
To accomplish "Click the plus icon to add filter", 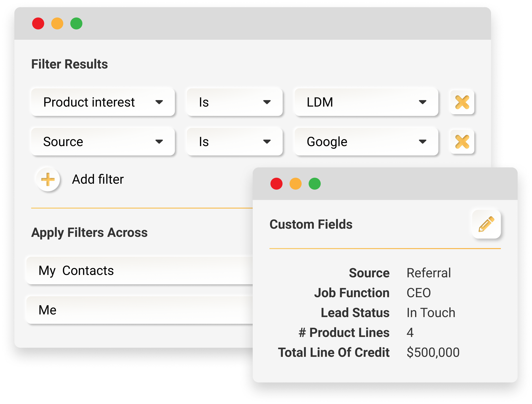I will coord(48,179).
